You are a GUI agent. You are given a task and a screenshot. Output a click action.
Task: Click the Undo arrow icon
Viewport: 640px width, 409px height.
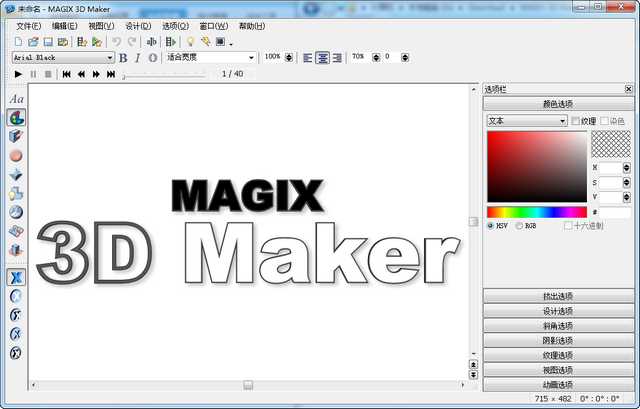click(117, 42)
